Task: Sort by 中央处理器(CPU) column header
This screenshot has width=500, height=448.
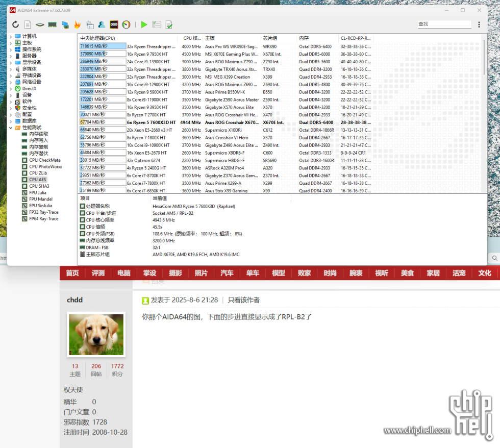Action: (x=128, y=38)
